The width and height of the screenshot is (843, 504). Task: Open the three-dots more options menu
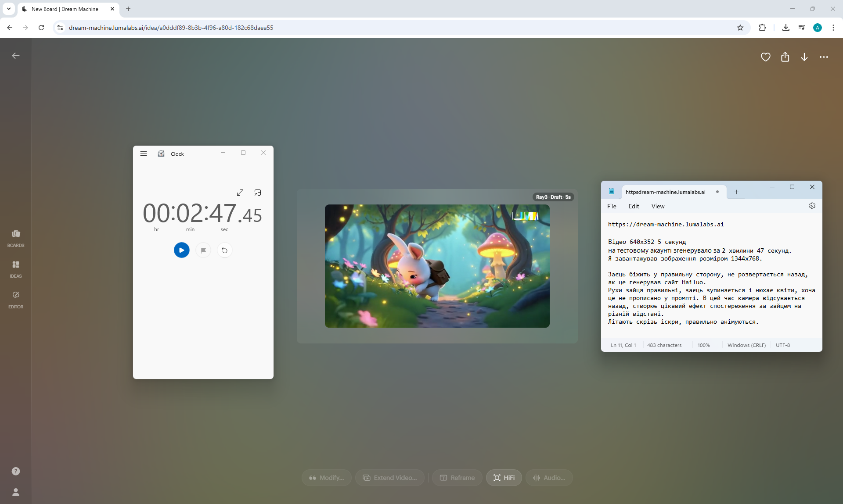click(x=824, y=57)
